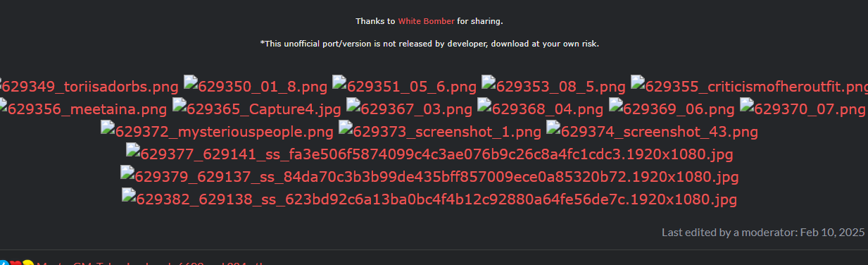
Task: Click the reaction emoji icons below post
Action: [x=17, y=263]
